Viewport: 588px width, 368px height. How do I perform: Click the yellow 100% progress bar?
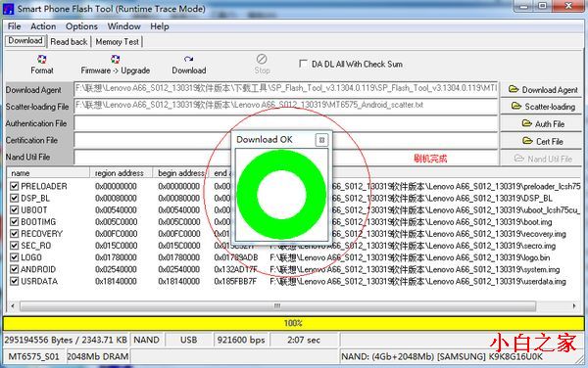click(293, 323)
